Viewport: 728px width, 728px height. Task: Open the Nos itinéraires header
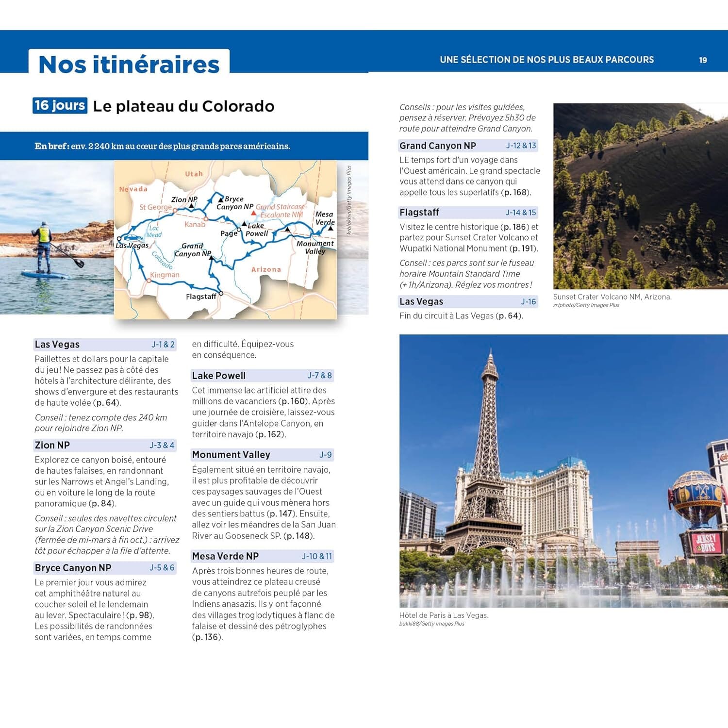(x=129, y=64)
